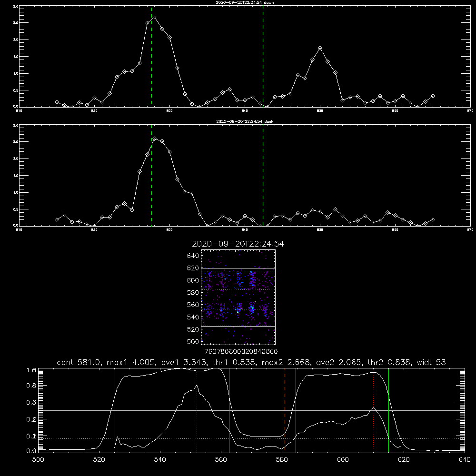Click the heatmap y-axis label 600
The width and height of the screenshot is (476, 476).
point(193,280)
